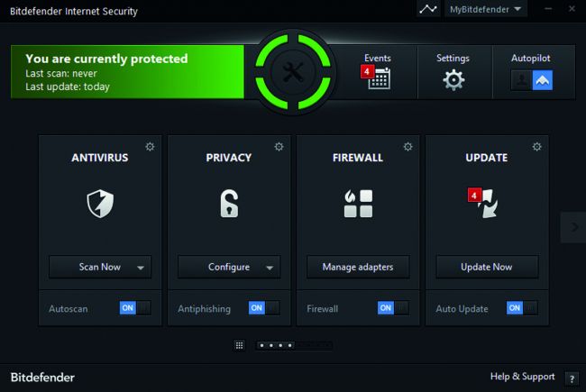Turn off the Firewall switch
This screenshot has width=586, height=392.
(x=392, y=308)
